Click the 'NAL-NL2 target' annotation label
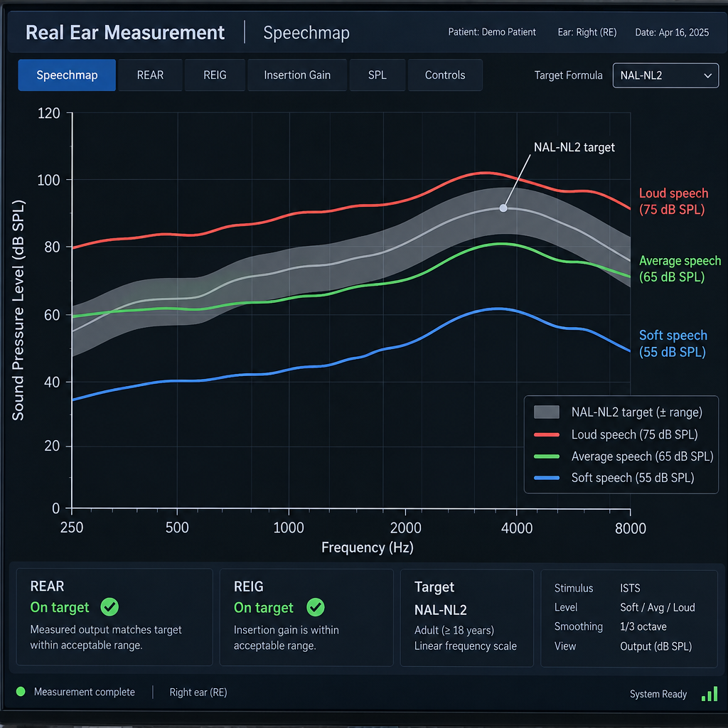 574,147
